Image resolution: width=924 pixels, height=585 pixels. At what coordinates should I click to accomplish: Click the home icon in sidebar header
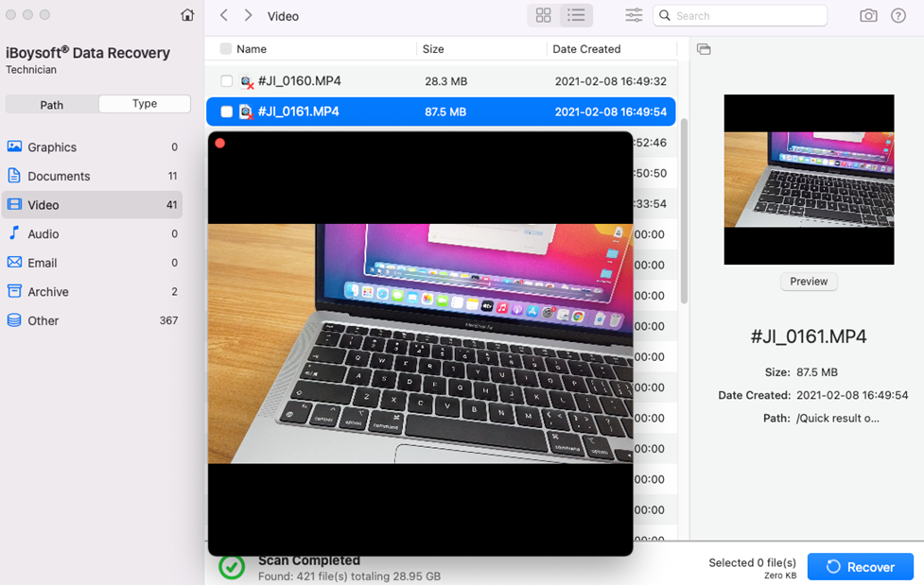point(187,15)
